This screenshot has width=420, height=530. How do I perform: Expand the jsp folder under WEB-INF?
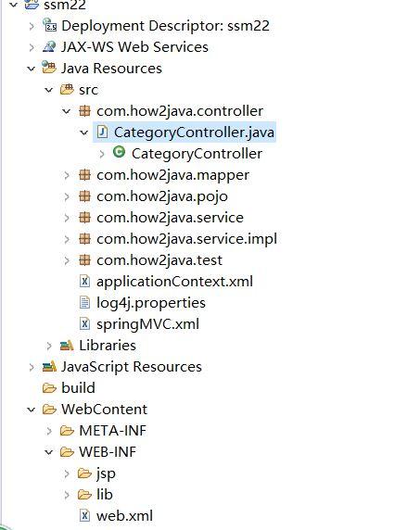click(67, 473)
